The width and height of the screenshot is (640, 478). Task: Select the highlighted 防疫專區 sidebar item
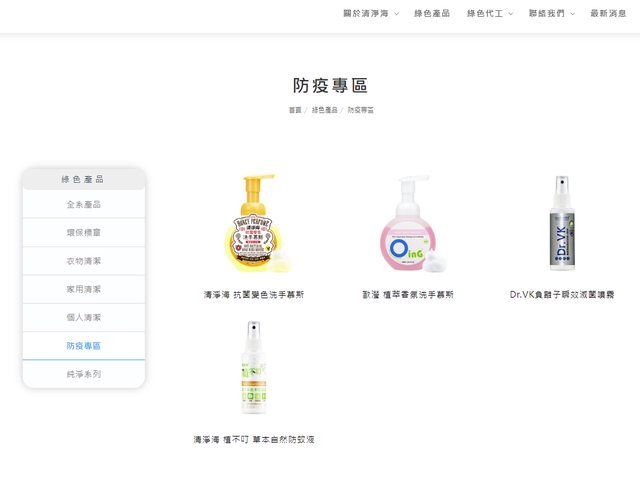[83, 345]
